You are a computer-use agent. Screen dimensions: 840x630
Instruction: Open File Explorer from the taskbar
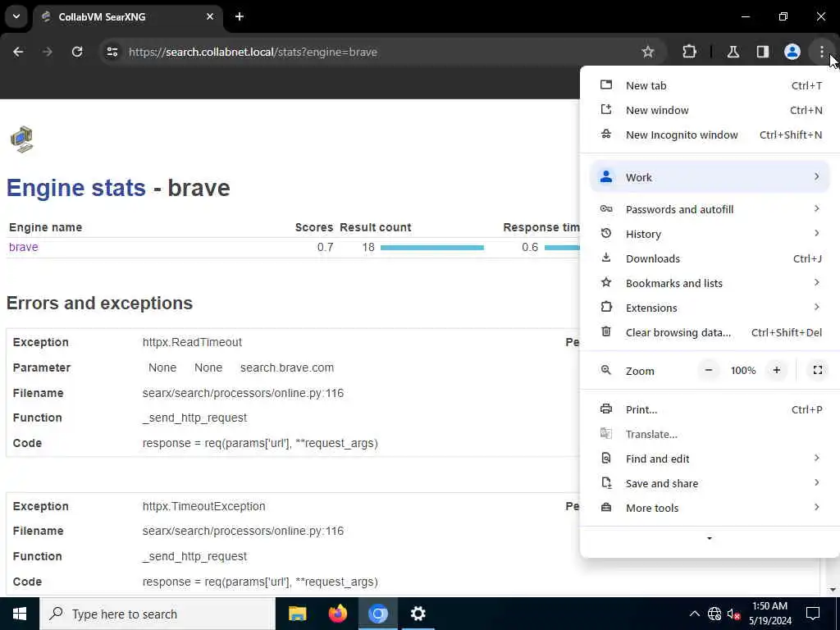[x=297, y=614]
